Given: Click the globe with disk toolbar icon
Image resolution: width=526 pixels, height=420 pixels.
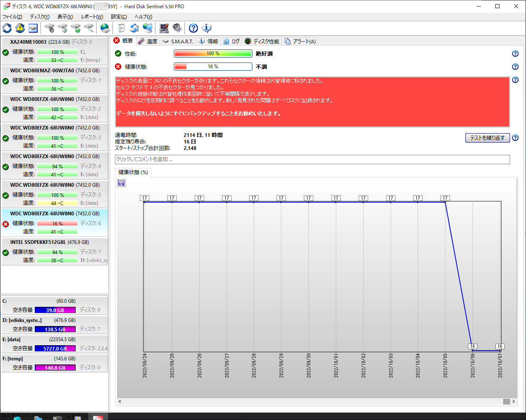Looking at the screenshot, I should [105, 28].
